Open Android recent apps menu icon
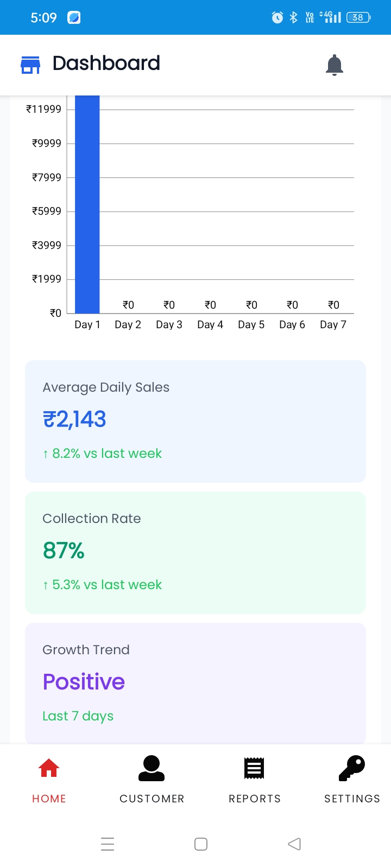 coord(108,844)
